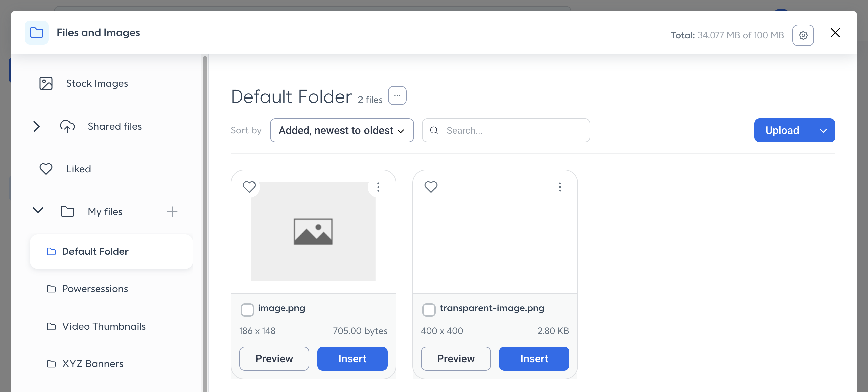Viewport: 868px width, 392px height.
Task: Click the transparent-image.png thumbnail area
Action: (495, 232)
